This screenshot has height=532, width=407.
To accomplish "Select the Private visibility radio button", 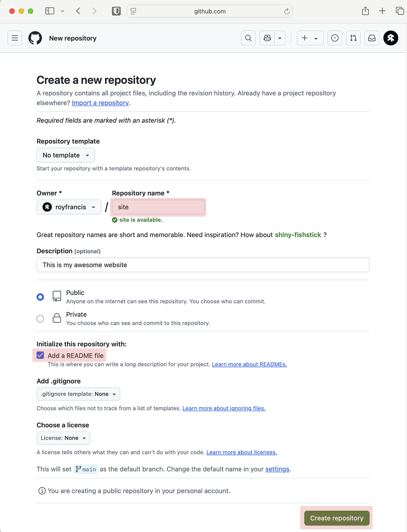I will pos(40,319).
